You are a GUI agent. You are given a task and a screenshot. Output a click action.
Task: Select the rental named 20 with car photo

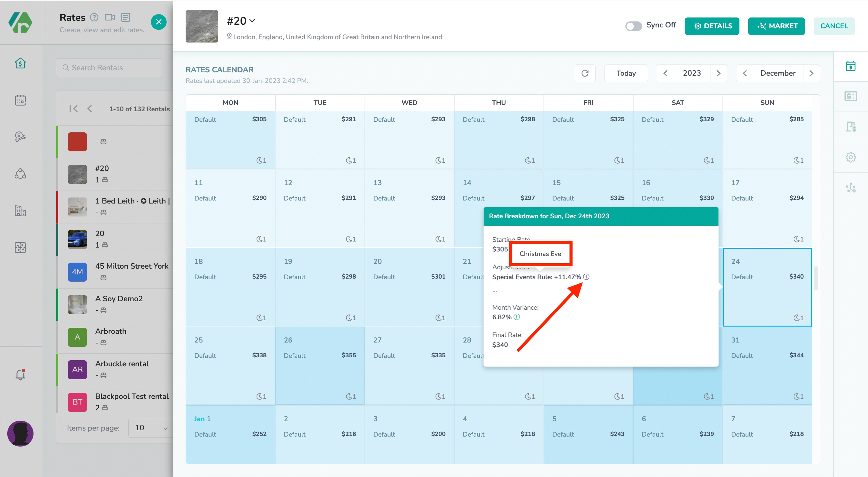[x=115, y=239]
